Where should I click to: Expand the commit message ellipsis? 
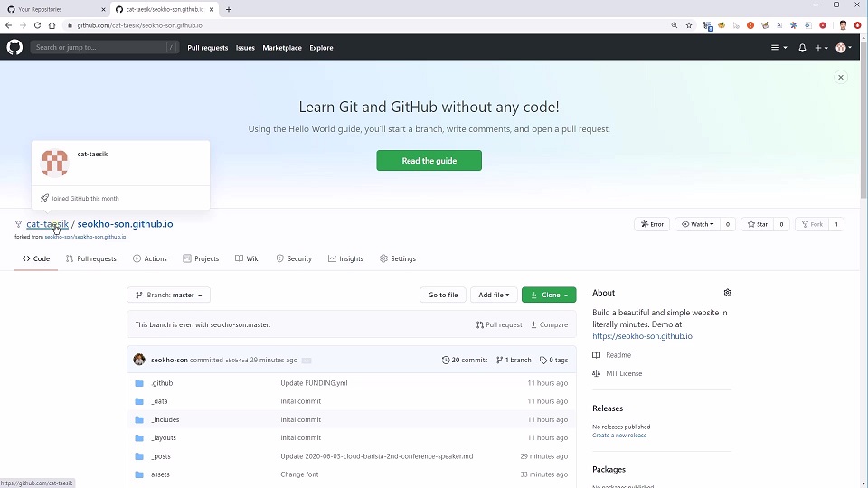pyautogui.click(x=307, y=361)
